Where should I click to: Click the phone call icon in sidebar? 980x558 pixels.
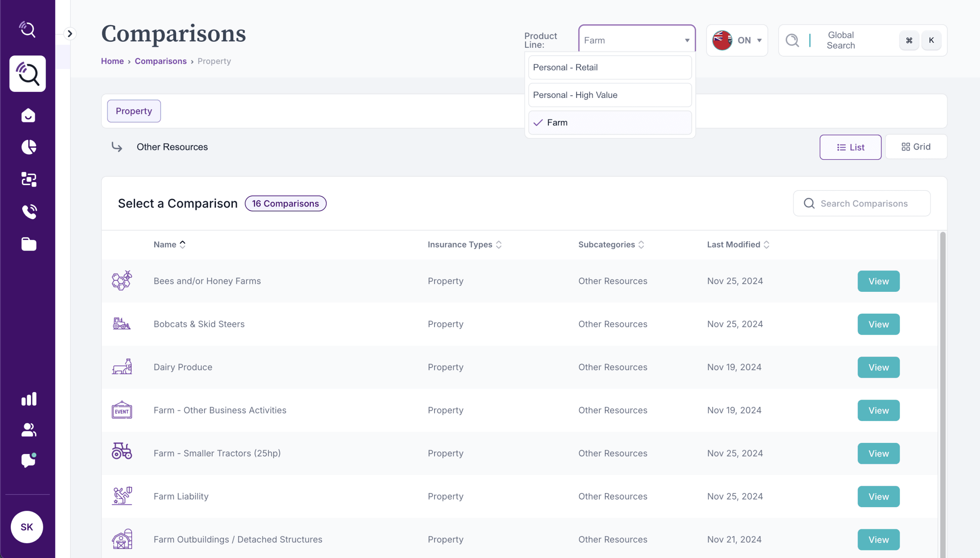click(x=29, y=211)
